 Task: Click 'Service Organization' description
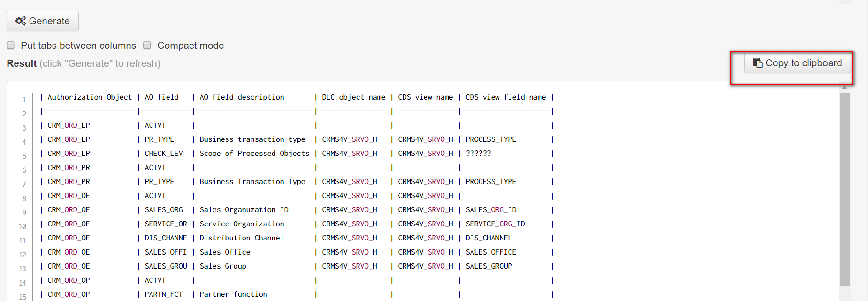click(242, 224)
